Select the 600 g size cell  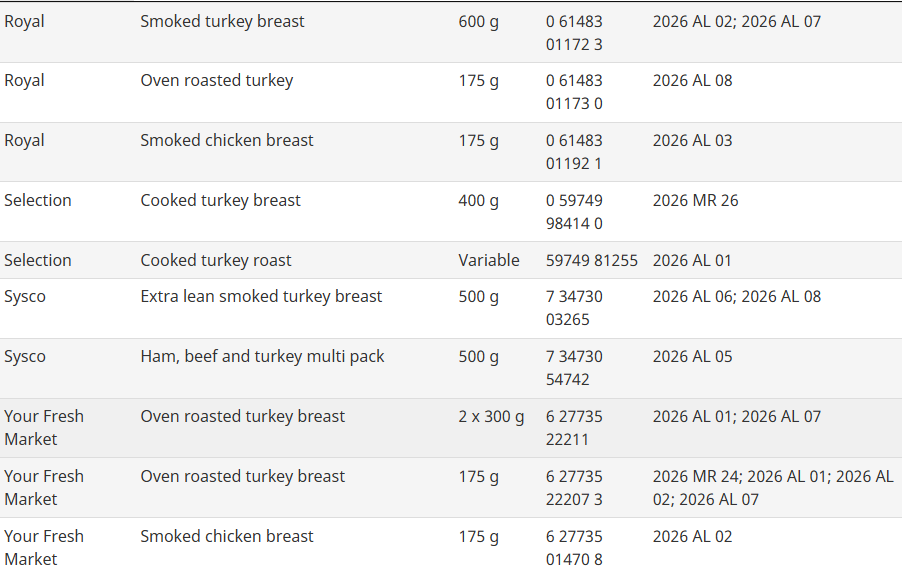tap(479, 21)
